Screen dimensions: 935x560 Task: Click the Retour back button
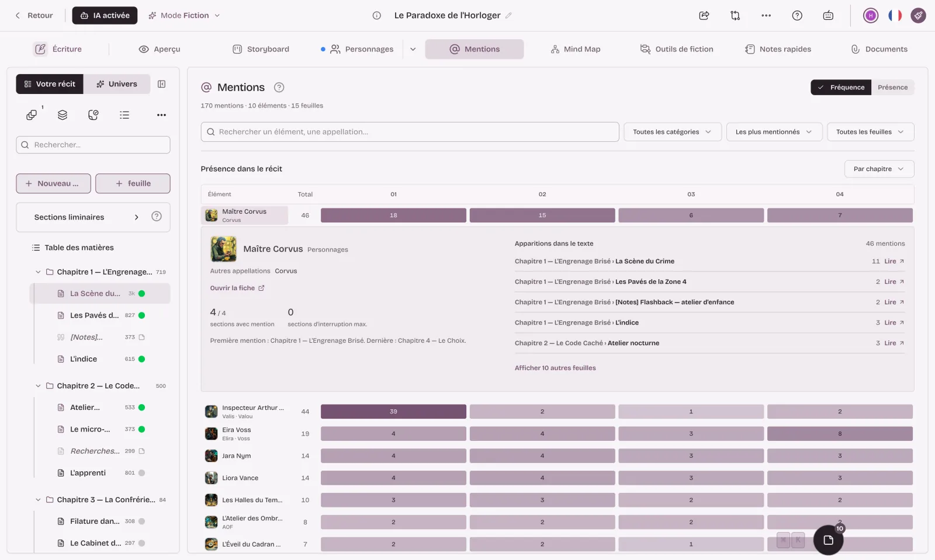pyautogui.click(x=34, y=16)
